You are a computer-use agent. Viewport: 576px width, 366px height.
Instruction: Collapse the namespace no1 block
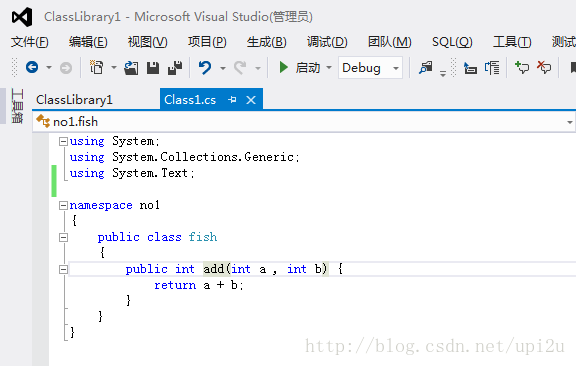64,205
